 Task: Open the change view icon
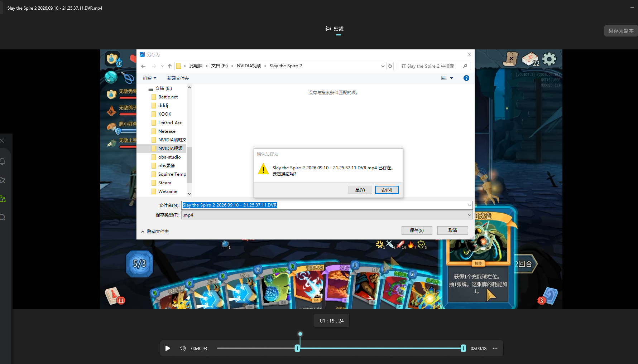click(444, 78)
